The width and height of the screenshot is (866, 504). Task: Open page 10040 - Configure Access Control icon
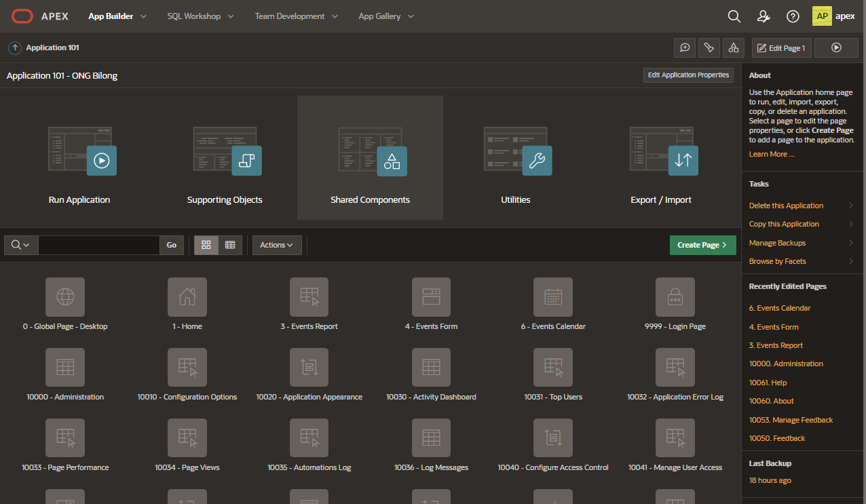[x=553, y=438]
